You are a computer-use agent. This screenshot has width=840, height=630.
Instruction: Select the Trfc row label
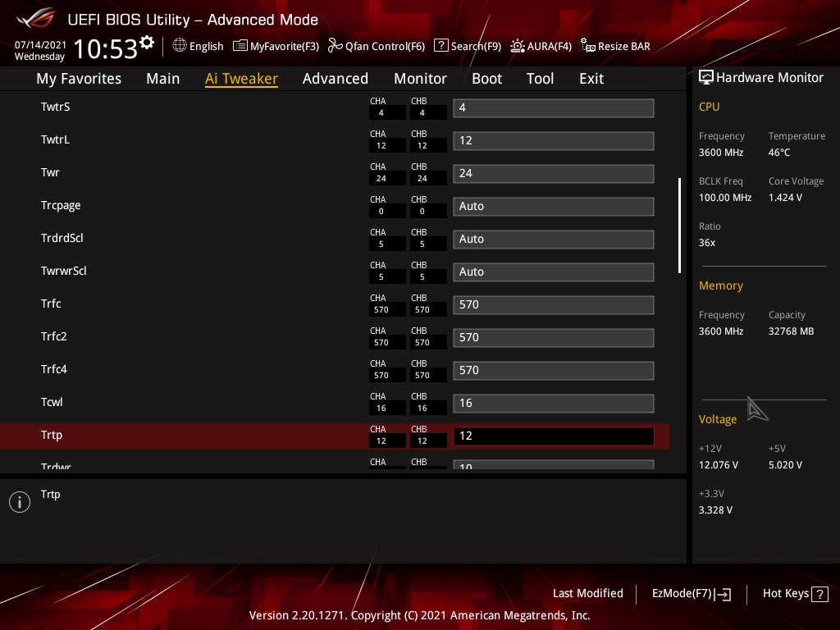point(51,304)
